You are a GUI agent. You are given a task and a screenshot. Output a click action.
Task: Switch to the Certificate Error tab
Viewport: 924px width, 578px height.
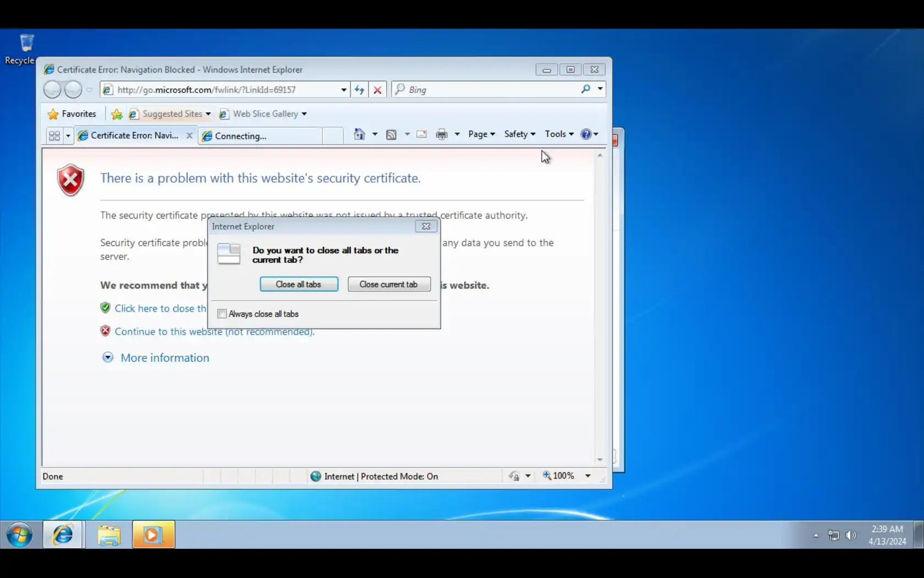click(x=135, y=135)
